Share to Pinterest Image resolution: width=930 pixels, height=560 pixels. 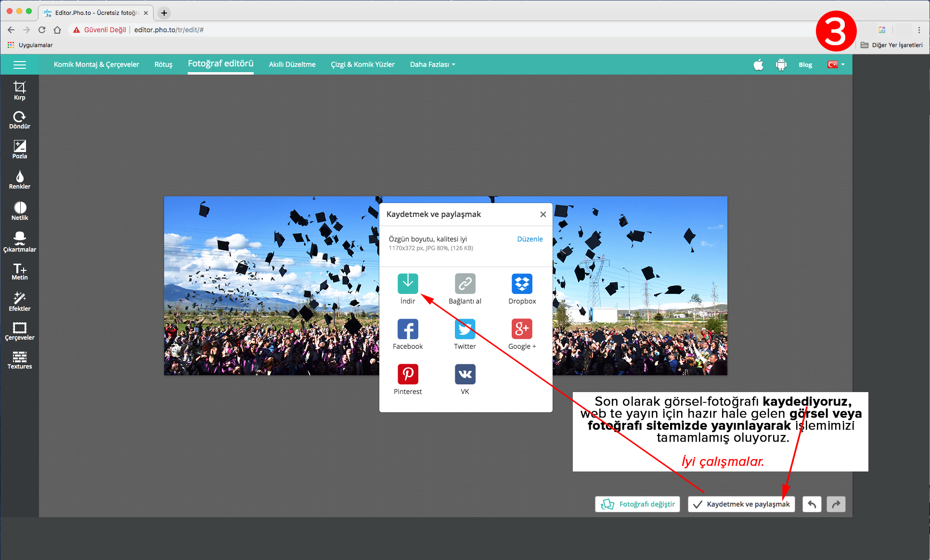[408, 374]
